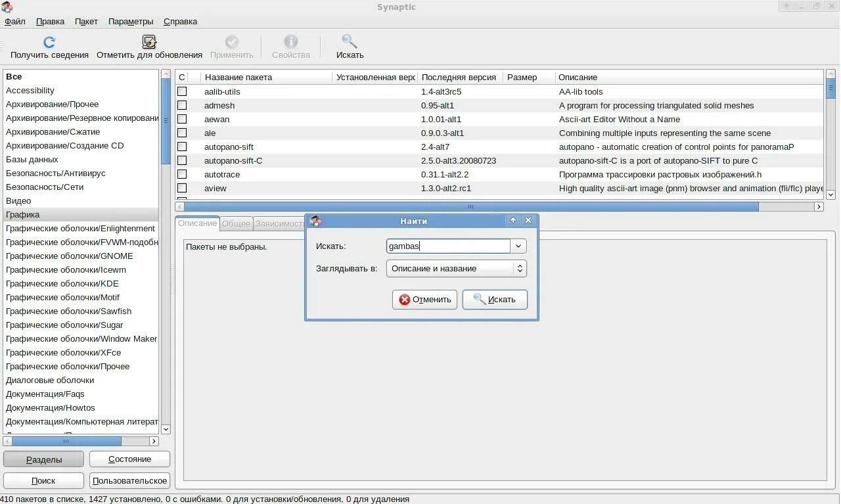
Task: Select Графические оболочки/KDE category
Action: 81,283
